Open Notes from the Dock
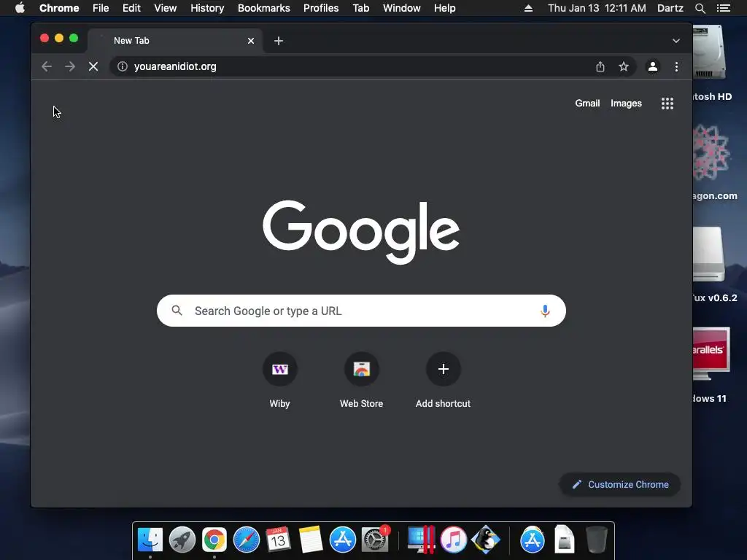The height and width of the screenshot is (560, 747). tap(311, 540)
